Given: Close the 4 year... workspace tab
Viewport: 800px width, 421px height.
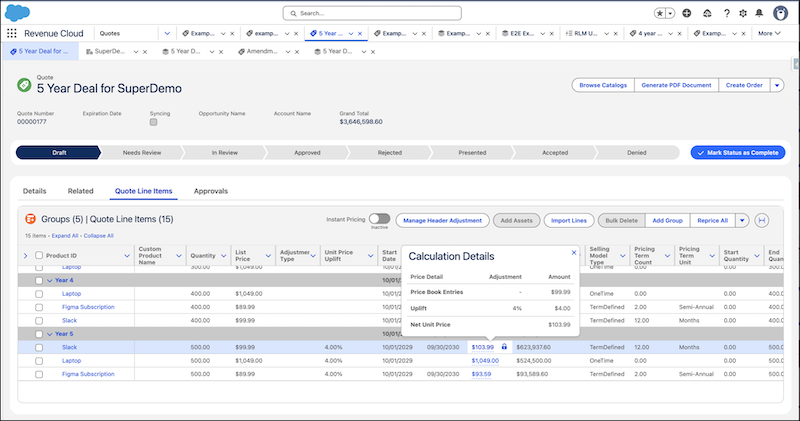Looking at the screenshot, I should tap(680, 34).
